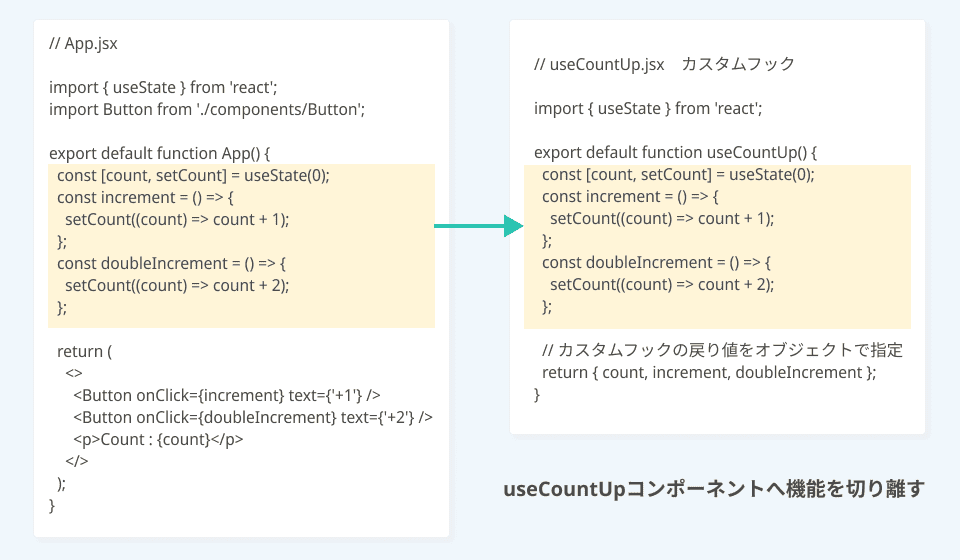960x560 pixels.
Task: Click 'const doubleIncrement' line in useCountUp.jsx
Action: (x=656, y=263)
